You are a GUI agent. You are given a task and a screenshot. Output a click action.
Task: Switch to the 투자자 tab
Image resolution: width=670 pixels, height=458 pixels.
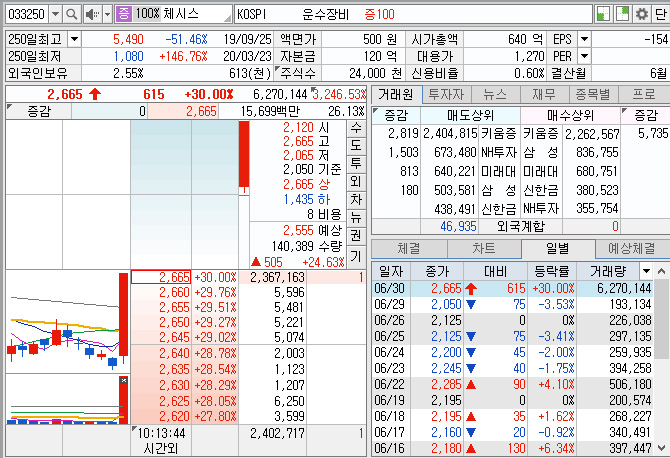coord(446,94)
